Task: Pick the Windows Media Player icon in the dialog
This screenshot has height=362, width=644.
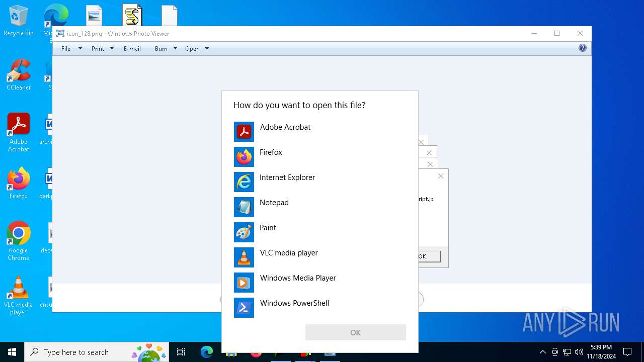Action: click(x=244, y=283)
